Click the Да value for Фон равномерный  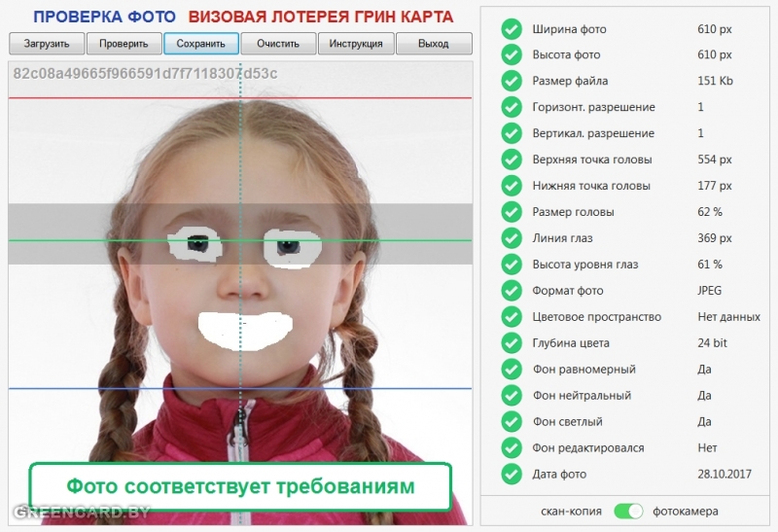point(704,370)
